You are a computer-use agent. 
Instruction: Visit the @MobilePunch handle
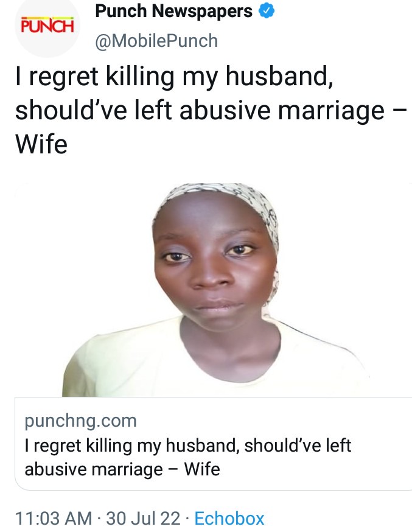[156, 41]
